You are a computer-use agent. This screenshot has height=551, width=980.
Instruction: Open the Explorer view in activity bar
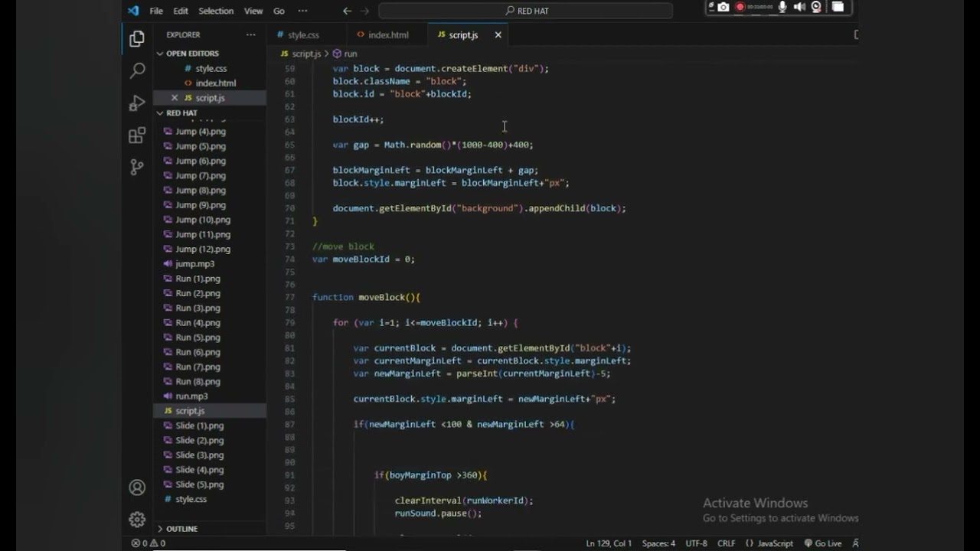(x=137, y=38)
